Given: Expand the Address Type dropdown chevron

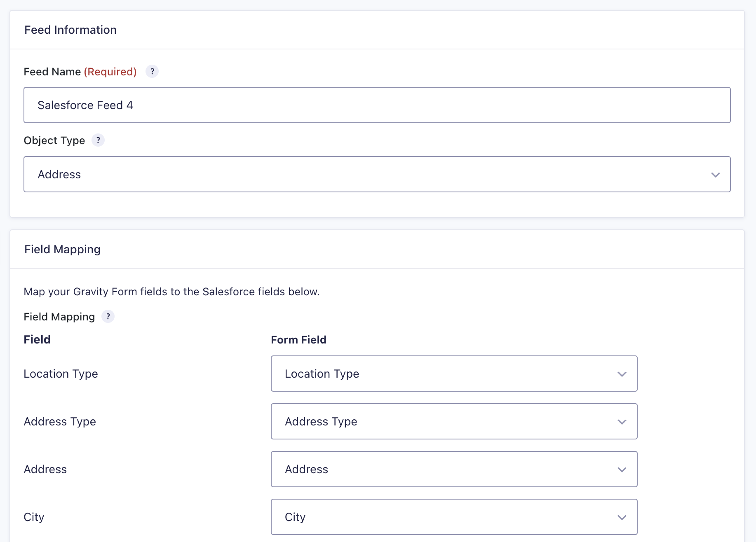Looking at the screenshot, I should (622, 422).
